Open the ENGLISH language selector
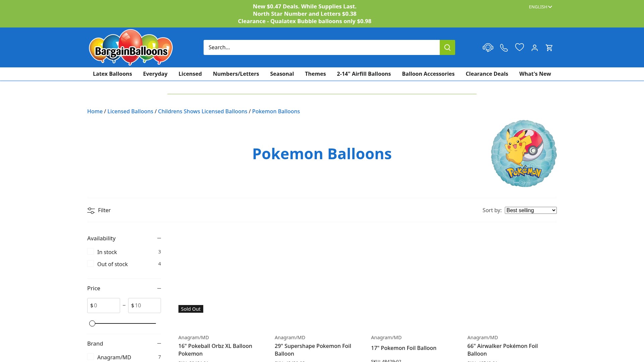The width and height of the screenshot is (644, 362). tap(540, 7)
